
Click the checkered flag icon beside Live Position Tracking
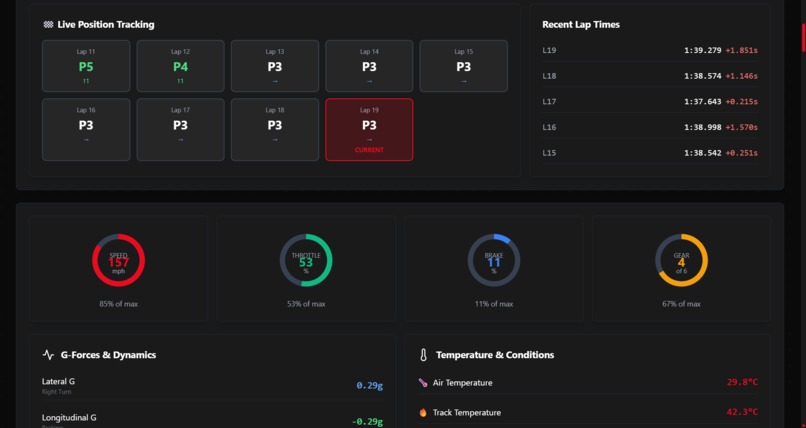48,25
